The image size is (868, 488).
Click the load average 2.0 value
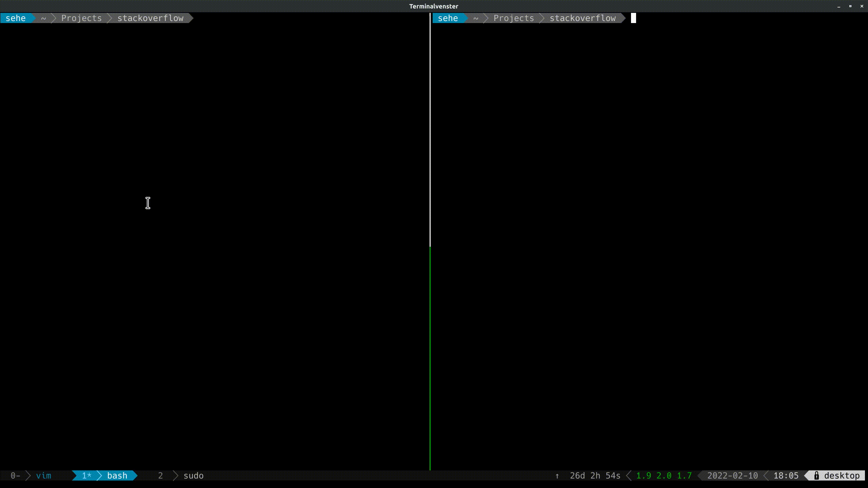pos(664,476)
